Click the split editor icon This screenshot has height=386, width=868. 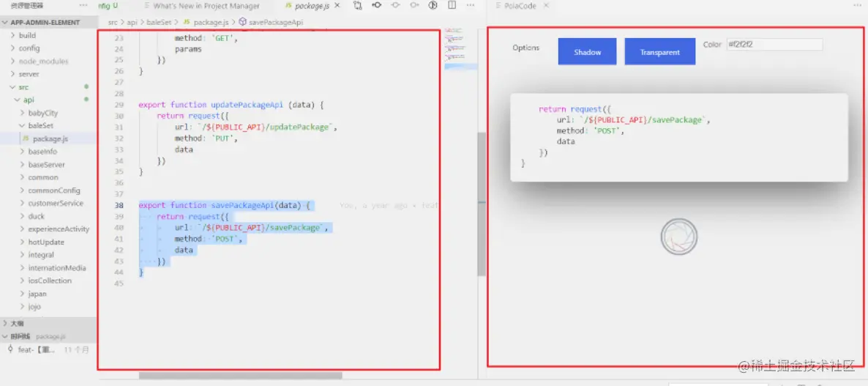point(452,6)
